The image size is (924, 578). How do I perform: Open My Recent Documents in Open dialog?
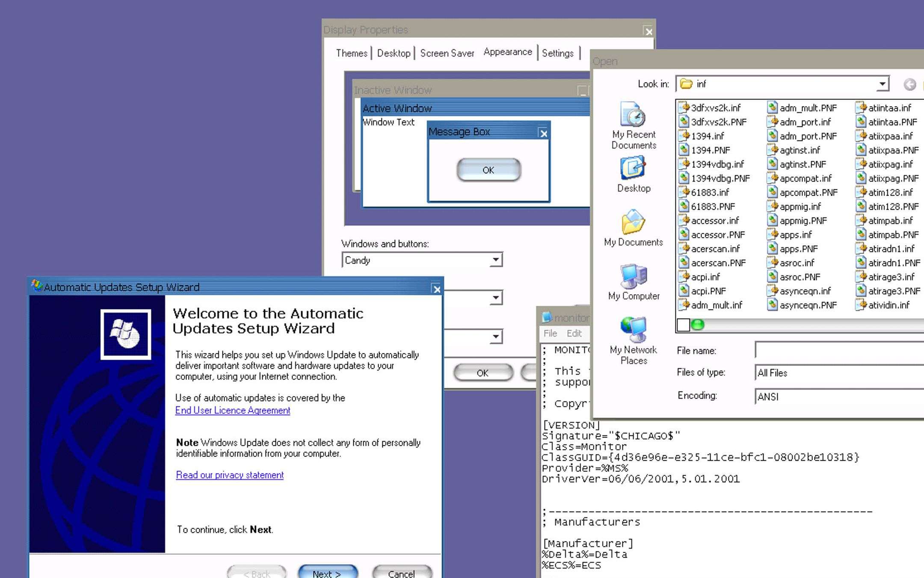634,125
